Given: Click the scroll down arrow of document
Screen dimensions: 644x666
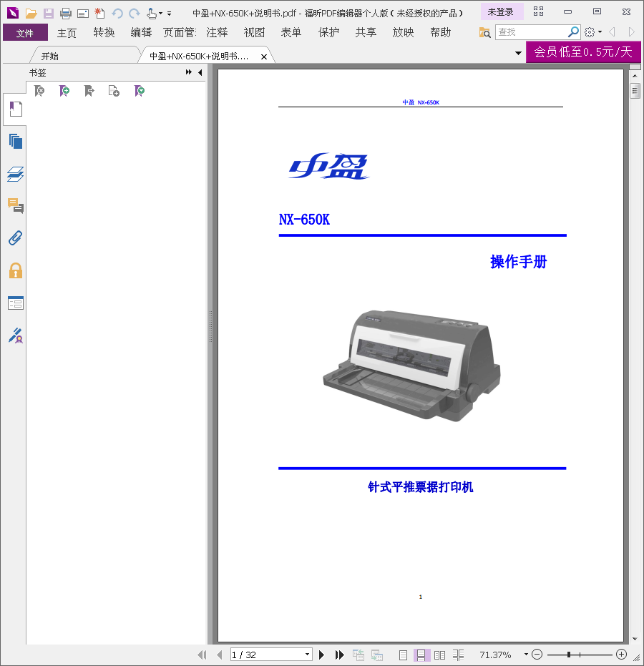Looking at the screenshot, I should (635, 639).
